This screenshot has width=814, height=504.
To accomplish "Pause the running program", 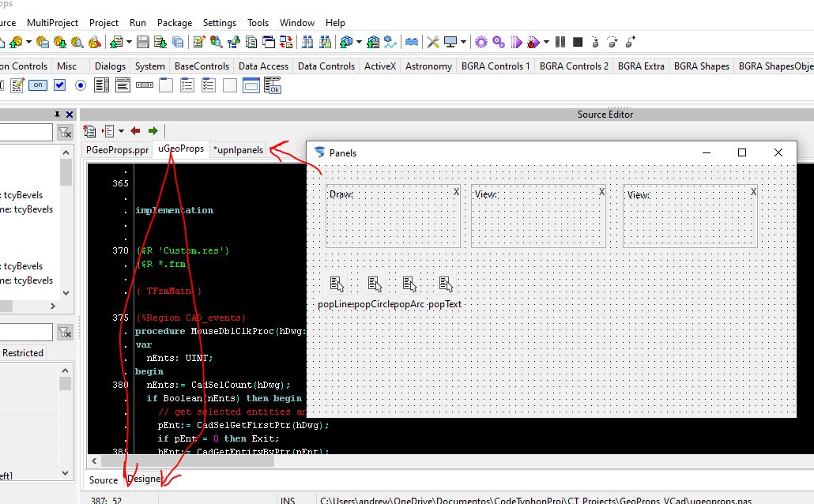I will pyautogui.click(x=560, y=42).
